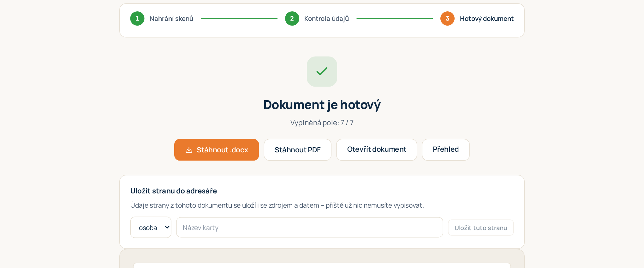Click the Vyplněná pole: 7 / 7 text
This screenshot has height=268, width=644.
pyautogui.click(x=322, y=123)
